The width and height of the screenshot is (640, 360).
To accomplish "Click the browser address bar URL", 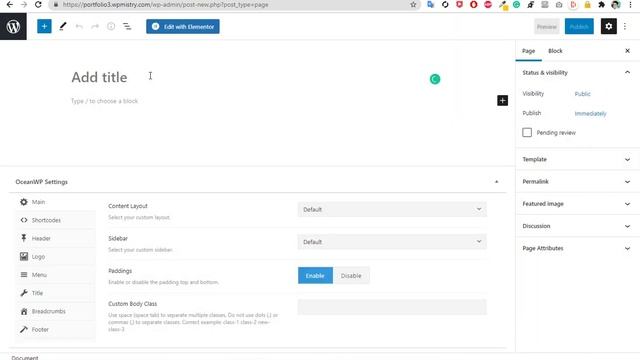I will (x=165, y=4).
